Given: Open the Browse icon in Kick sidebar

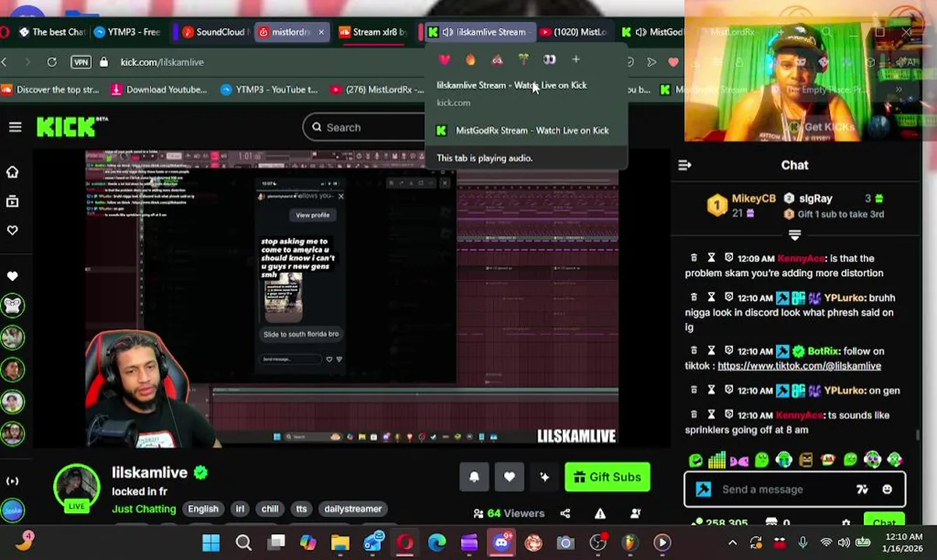Looking at the screenshot, I should point(12,201).
